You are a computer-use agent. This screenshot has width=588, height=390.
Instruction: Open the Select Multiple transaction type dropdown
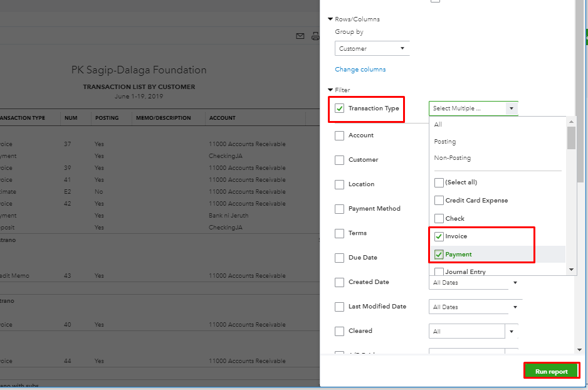473,108
